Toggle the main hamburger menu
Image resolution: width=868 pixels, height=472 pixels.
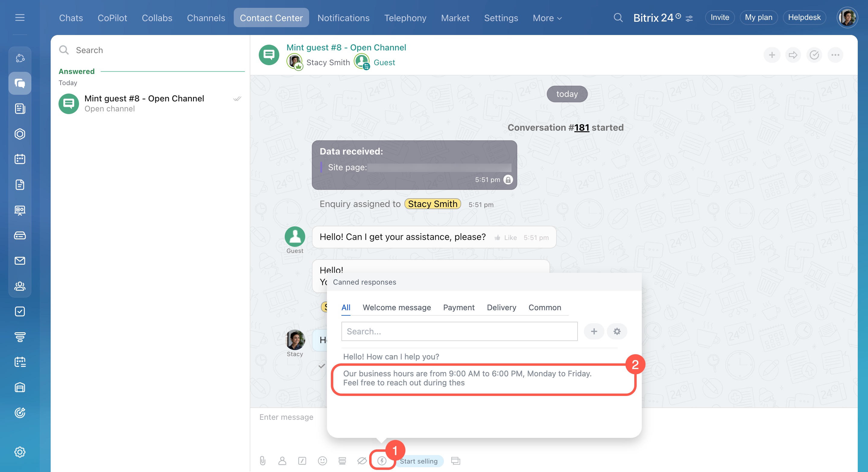point(20,18)
